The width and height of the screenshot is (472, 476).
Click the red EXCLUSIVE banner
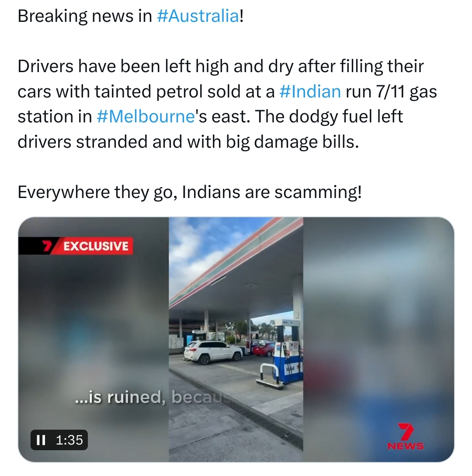tap(95, 246)
